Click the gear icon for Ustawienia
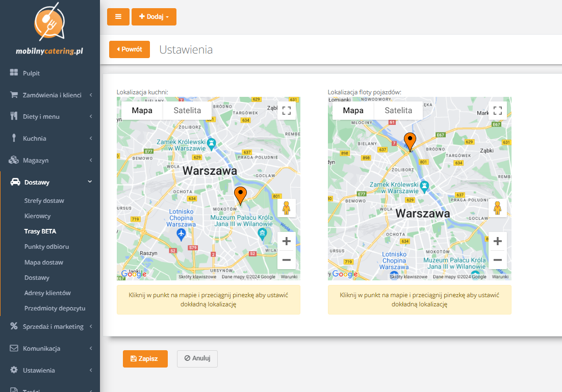The width and height of the screenshot is (562, 392). pyautogui.click(x=14, y=370)
